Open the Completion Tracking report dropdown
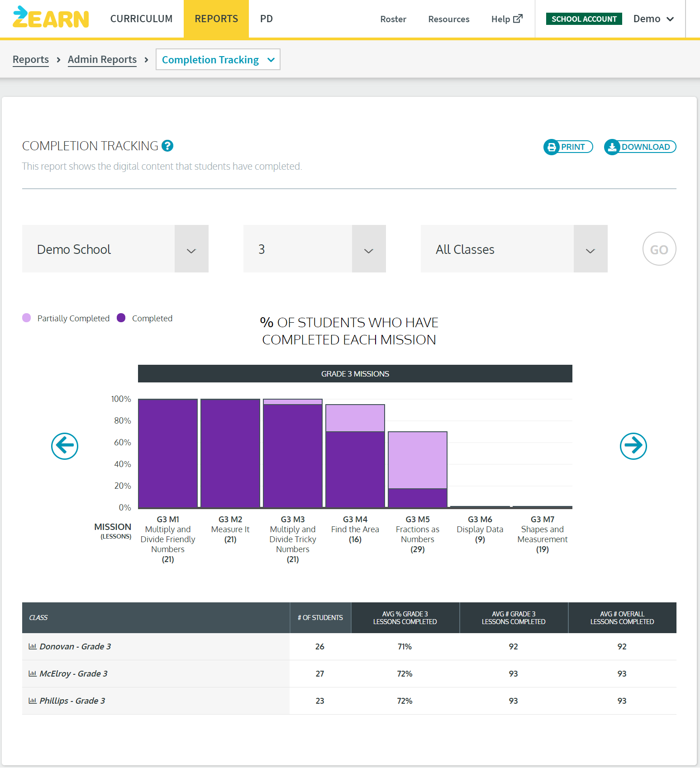Viewport: 700px width, 768px height. [218, 59]
